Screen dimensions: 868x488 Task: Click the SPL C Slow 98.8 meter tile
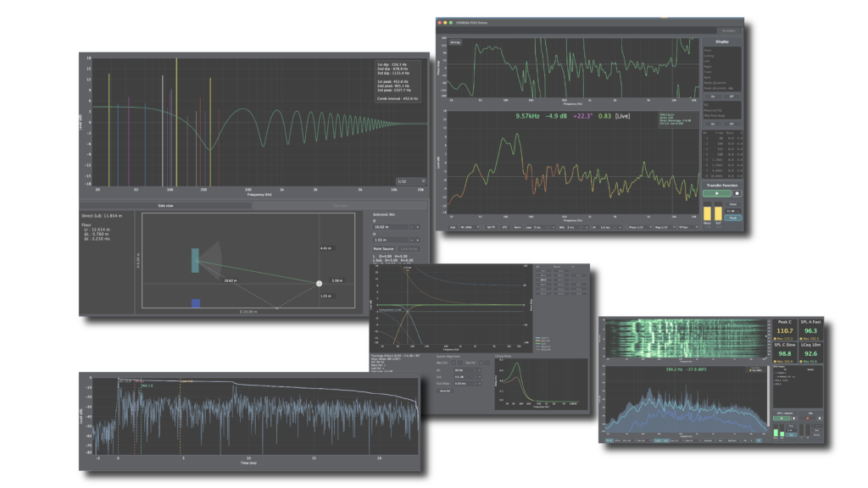[785, 353]
